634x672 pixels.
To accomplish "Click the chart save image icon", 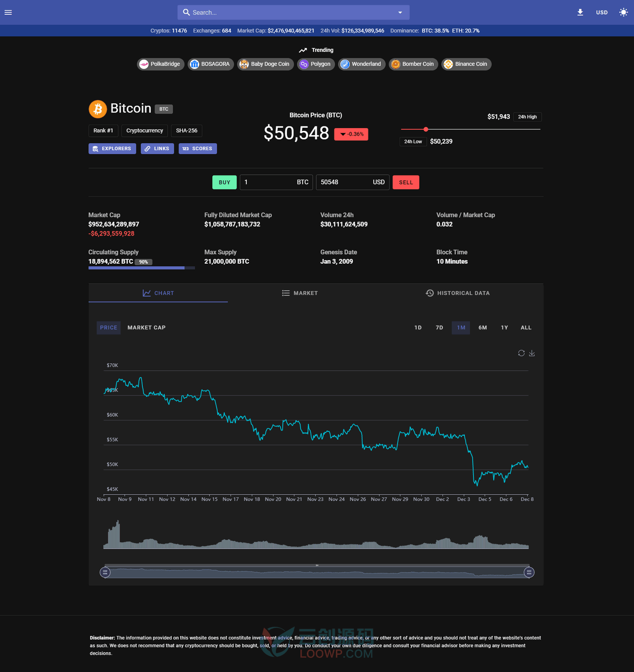I will point(532,353).
